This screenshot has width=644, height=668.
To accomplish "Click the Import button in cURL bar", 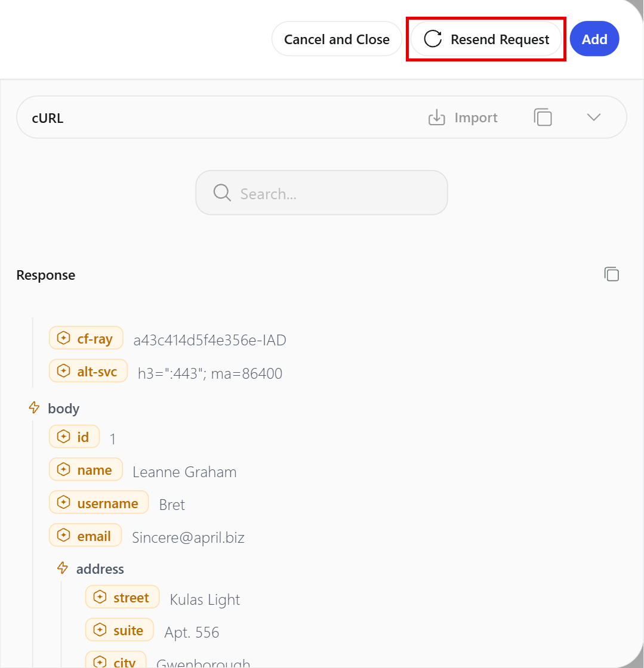I will (463, 117).
